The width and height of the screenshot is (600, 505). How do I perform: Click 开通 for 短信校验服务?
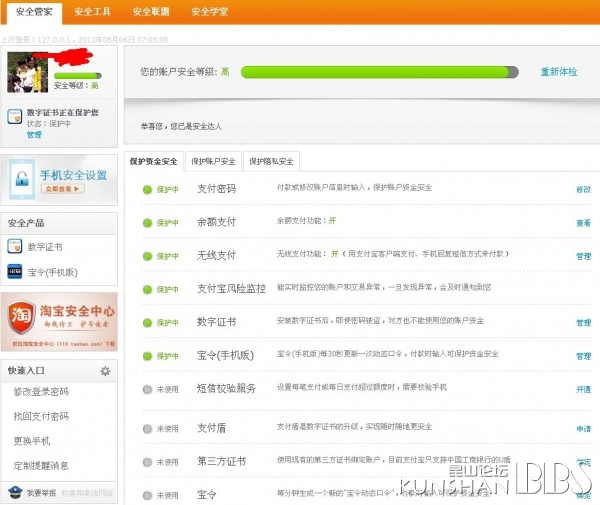(x=583, y=389)
